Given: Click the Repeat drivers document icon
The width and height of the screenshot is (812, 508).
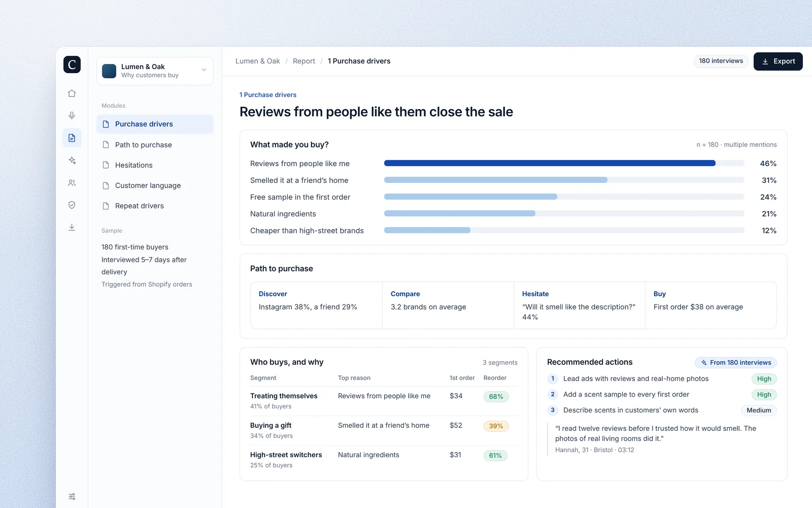Looking at the screenshot, I should click(106, 206).
